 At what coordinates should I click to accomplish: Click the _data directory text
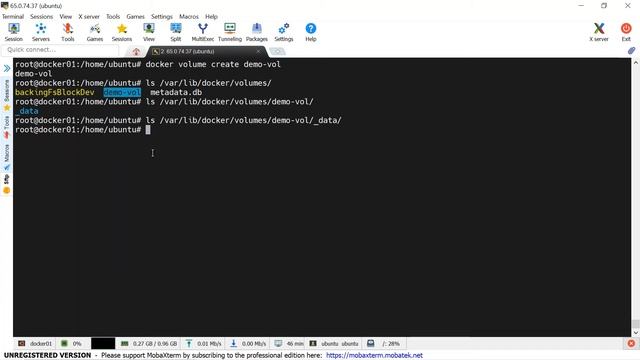(27, 111)
